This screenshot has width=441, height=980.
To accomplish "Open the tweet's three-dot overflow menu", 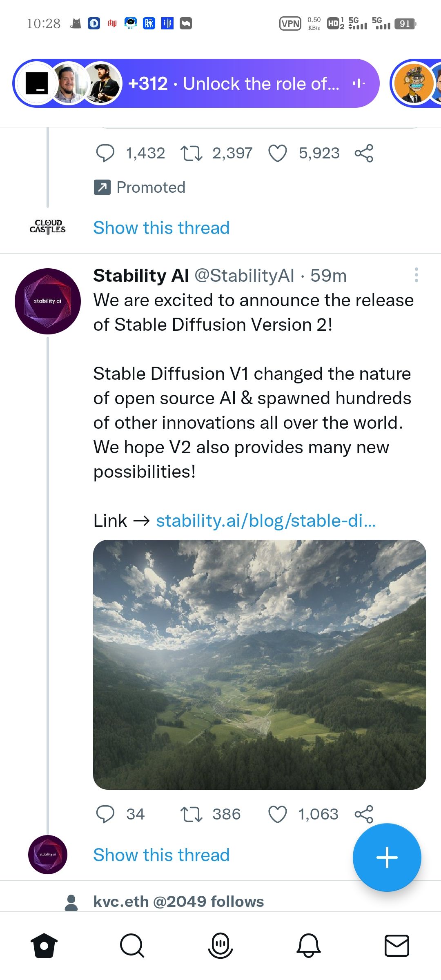I will tap(416, 275).
